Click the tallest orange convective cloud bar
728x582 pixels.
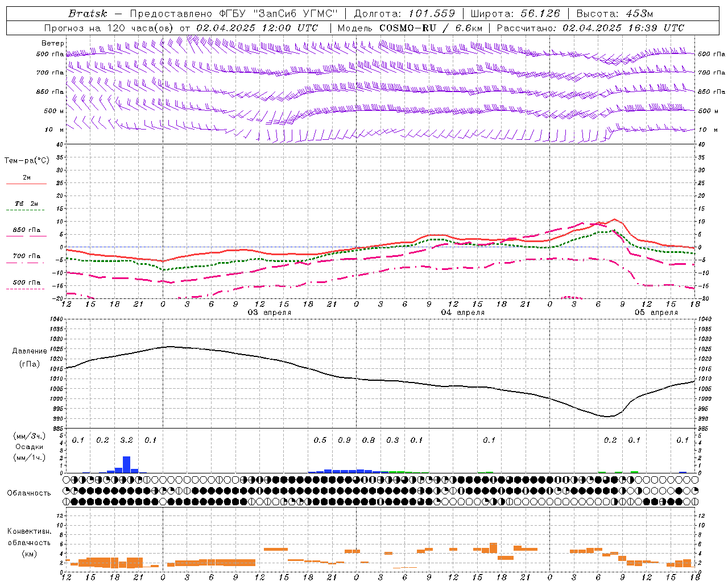tap(493, 548)
